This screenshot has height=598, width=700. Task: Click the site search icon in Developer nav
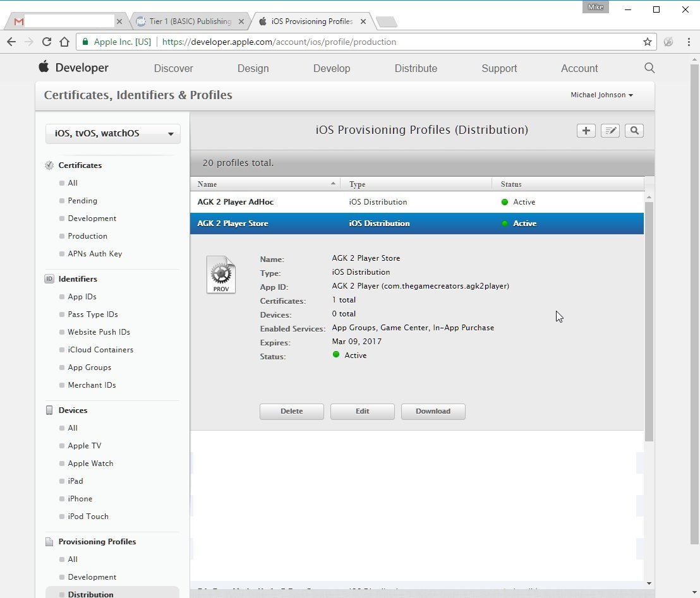(649, 68)
